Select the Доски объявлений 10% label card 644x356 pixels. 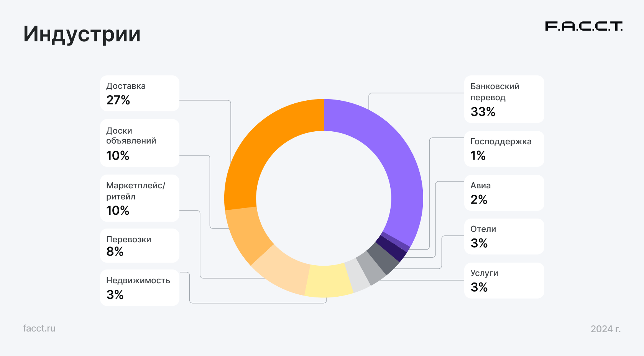(x=140, y=143)
